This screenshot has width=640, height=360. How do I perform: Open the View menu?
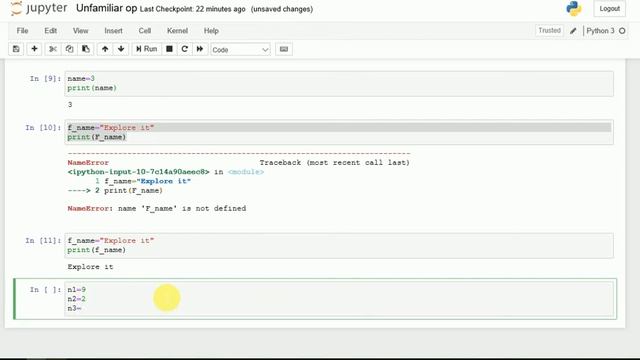coord(80,31)
